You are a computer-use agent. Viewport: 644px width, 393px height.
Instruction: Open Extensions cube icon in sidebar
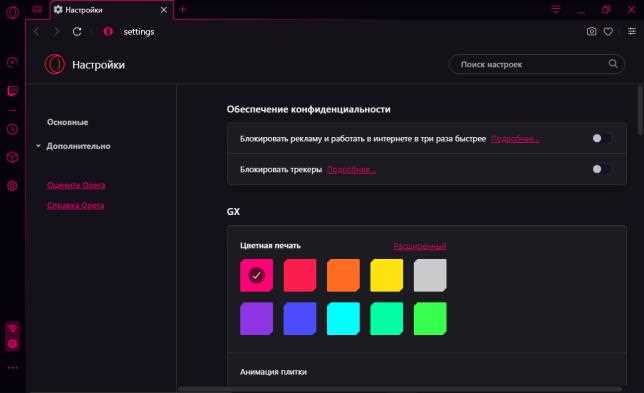[x=12, y=157]
